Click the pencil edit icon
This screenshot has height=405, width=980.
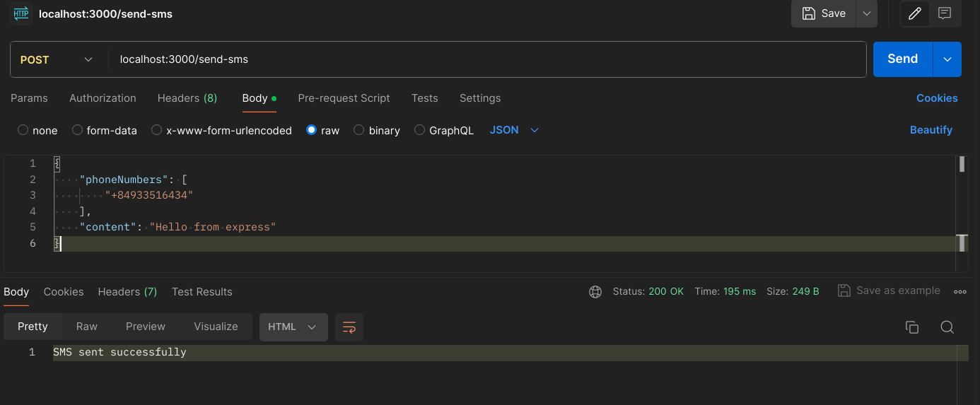914,13
